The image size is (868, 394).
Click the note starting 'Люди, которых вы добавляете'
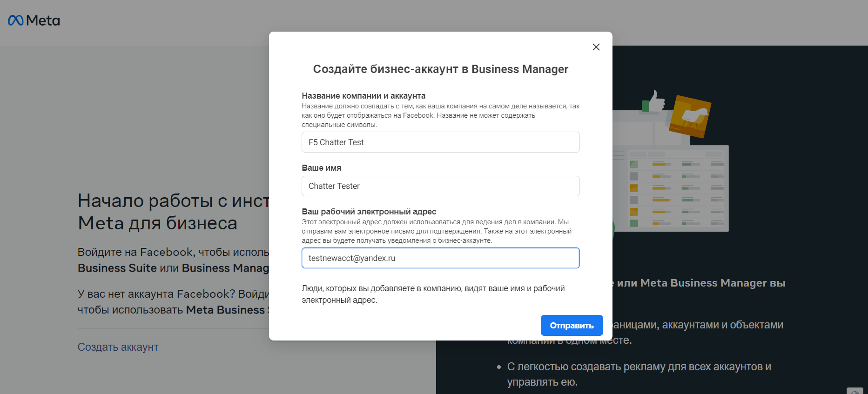433,294
